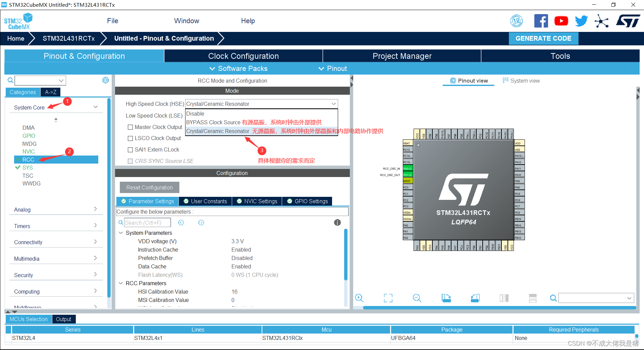Open the YouTube link icon

[561, 21]
